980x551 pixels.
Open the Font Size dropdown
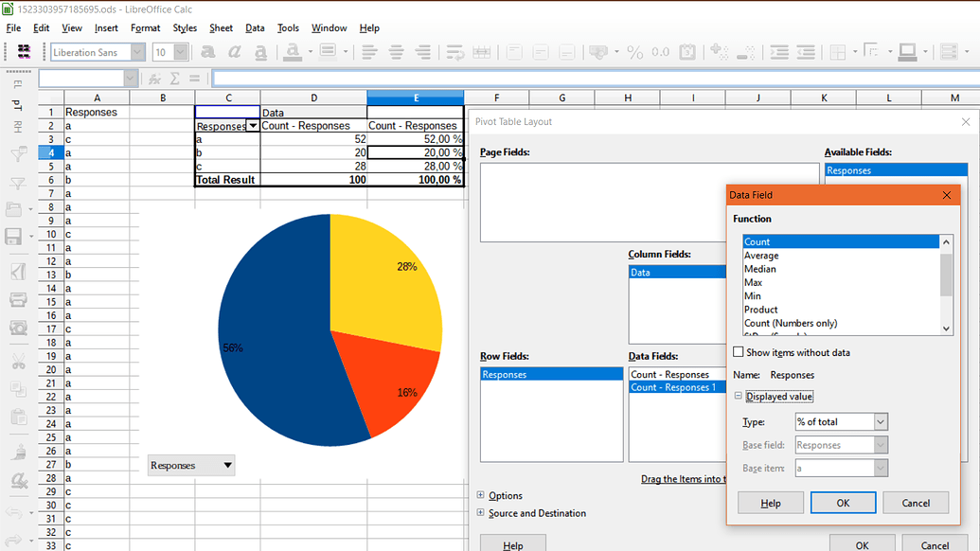[x=181, y=52]
